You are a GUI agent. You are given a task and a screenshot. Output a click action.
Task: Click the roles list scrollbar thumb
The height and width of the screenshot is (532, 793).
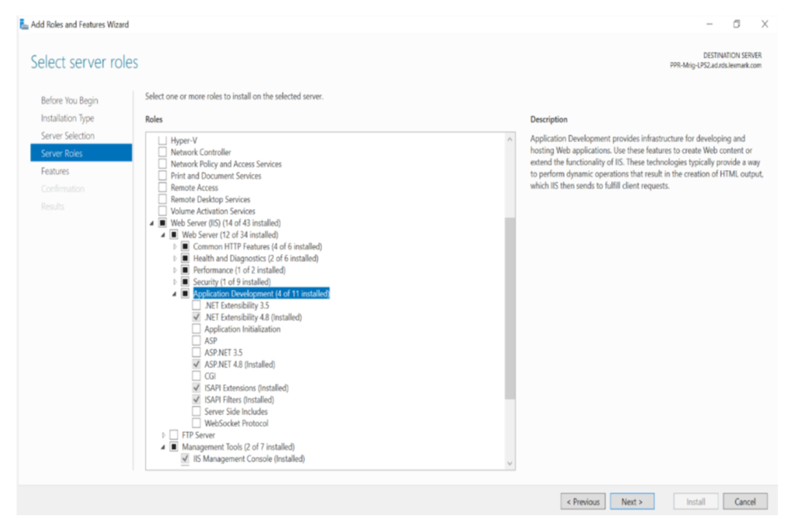(510, 307)
